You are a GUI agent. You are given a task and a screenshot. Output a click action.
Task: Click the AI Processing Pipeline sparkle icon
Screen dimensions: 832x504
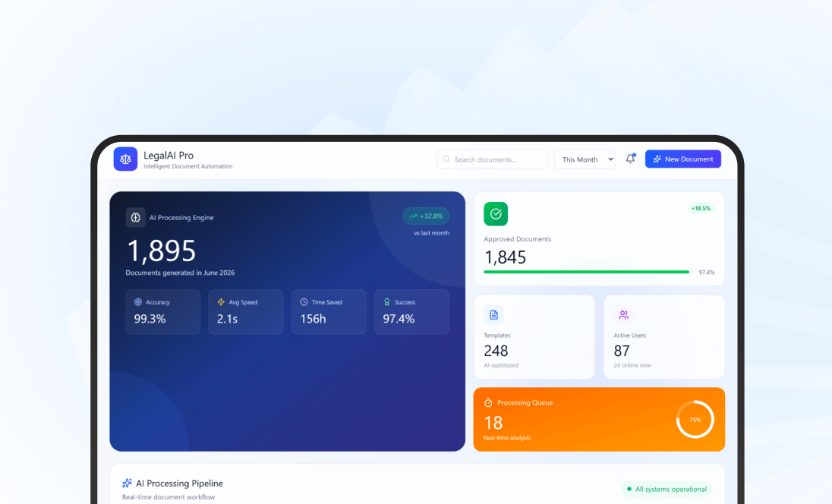click(127, 483)
